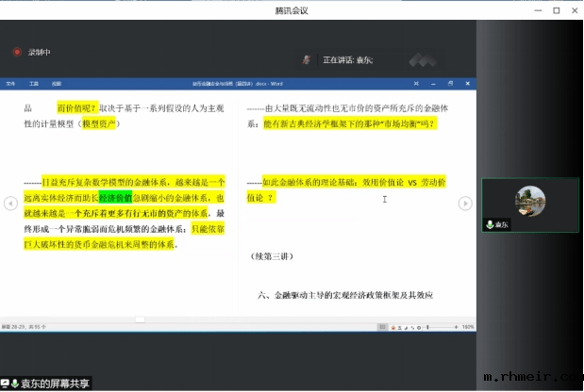The image size is (584, 392).
Task: Click screen-share icon in bottom-left label
Action: pos(6,384)
